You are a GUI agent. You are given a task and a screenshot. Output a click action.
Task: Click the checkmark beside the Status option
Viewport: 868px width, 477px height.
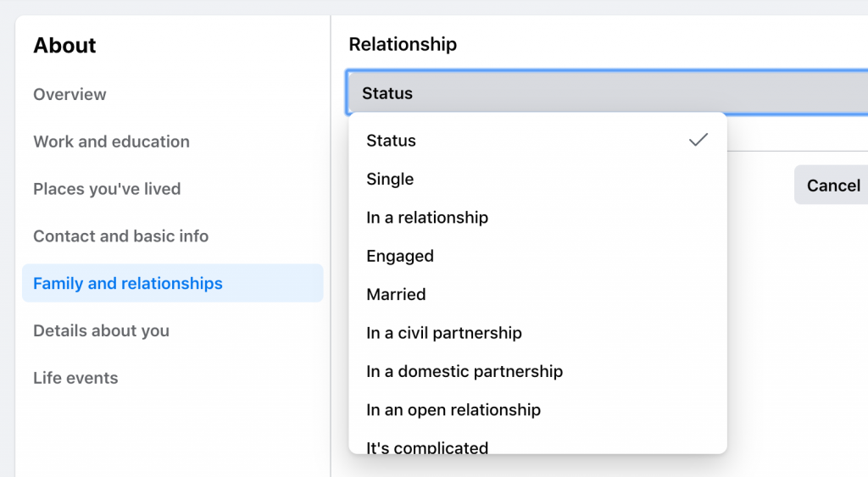click(x=698, y=141)
